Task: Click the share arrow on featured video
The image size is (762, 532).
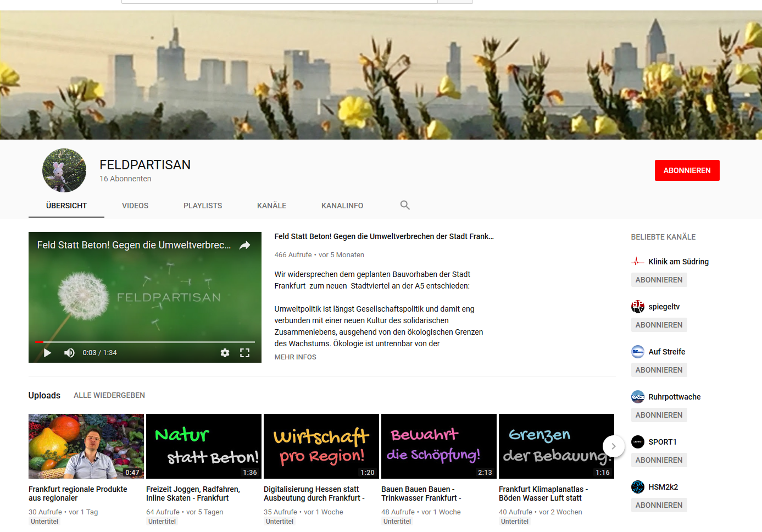Action: coord(244,245)
